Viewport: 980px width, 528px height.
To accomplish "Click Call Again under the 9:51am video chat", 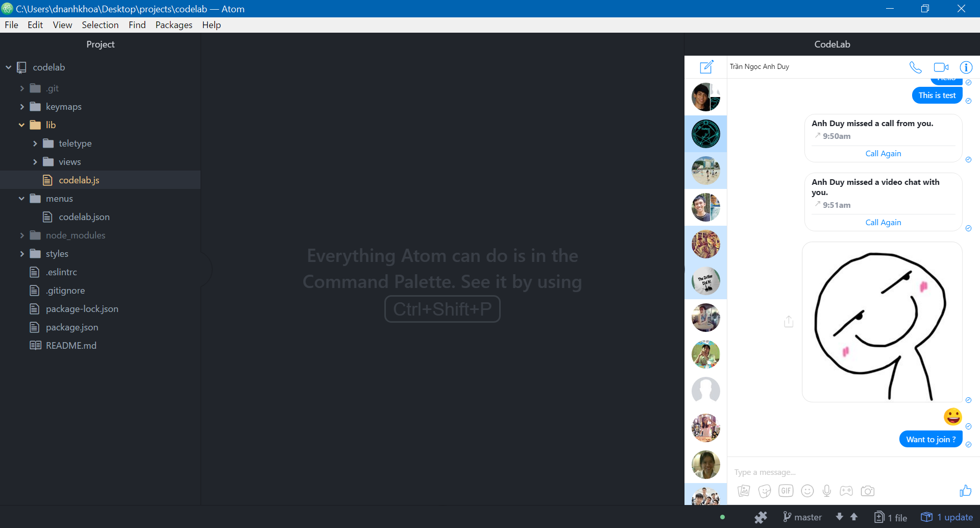I will [x=883, y=222].
